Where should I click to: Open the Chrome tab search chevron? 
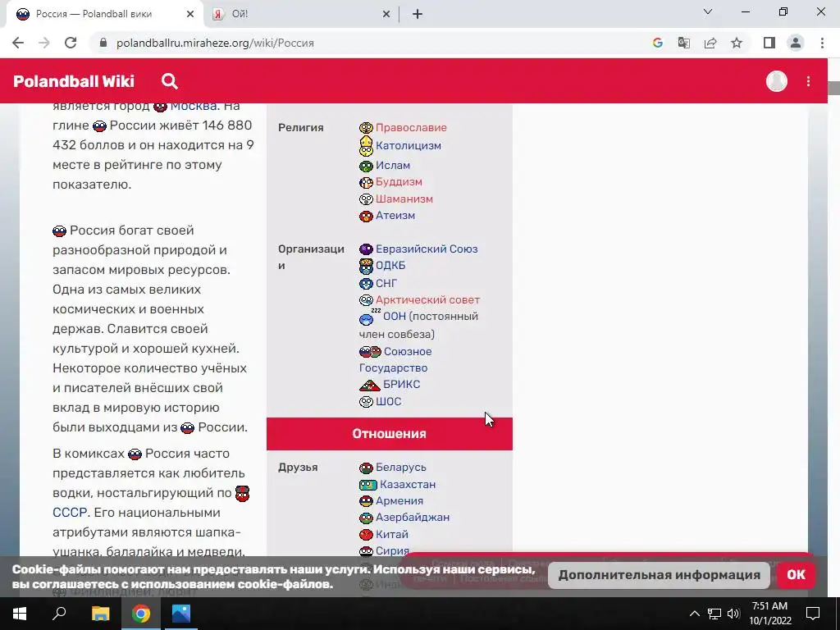(x=708, y=11)
